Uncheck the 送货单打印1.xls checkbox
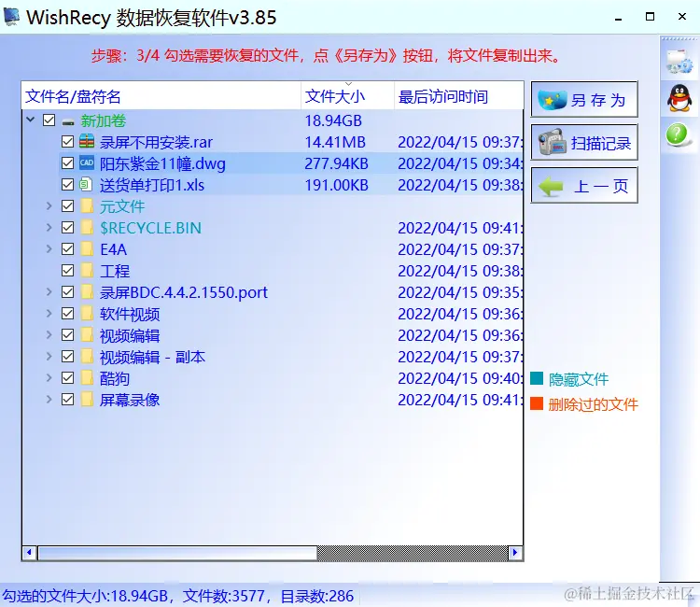This screenshot has width=700, height=607. (x=67, y=185)
